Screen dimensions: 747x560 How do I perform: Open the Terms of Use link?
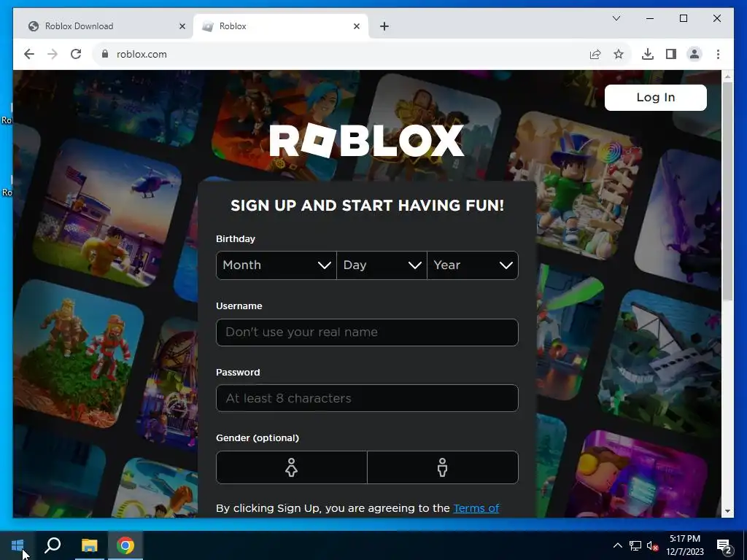476,508
